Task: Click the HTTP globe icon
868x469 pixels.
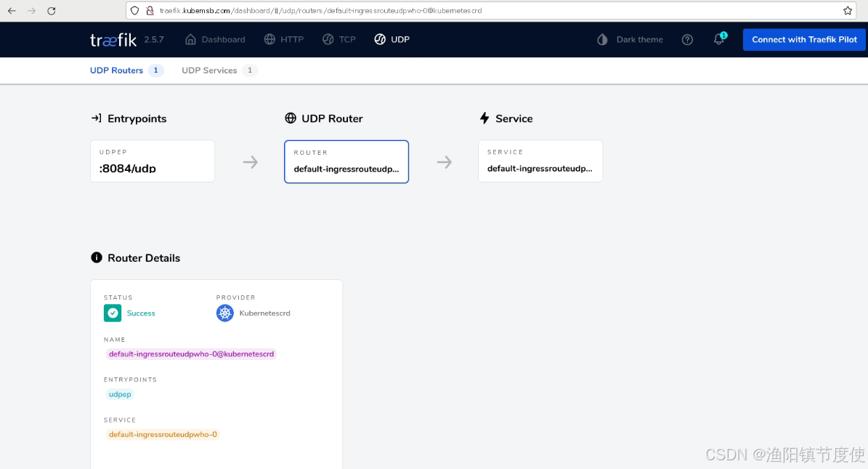Action: [x=269, y=39]
